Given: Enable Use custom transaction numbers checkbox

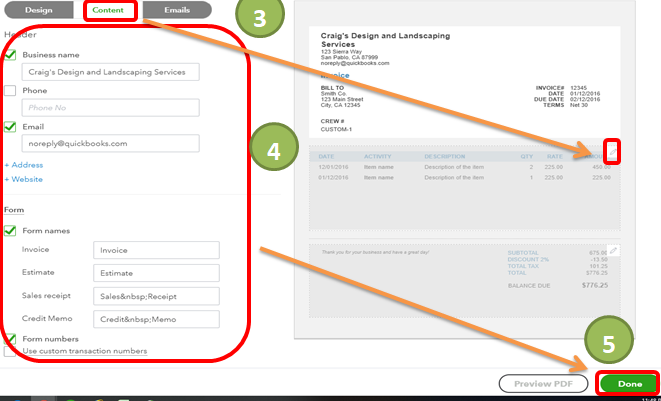Looking at the screenshot, I should pyautogui.click(x=10, y=351).
